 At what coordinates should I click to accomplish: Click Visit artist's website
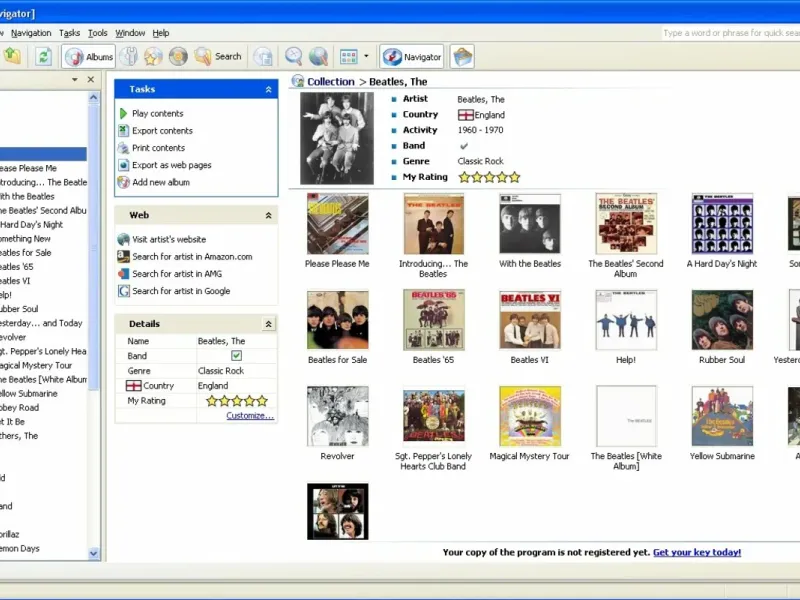169,239
